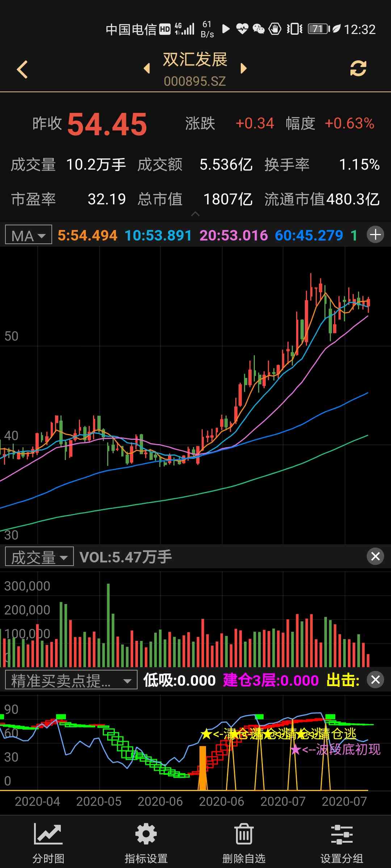This screenshot has height=868, width=391.
Task: Collapse quote details with up chevron
Action: 195,214
